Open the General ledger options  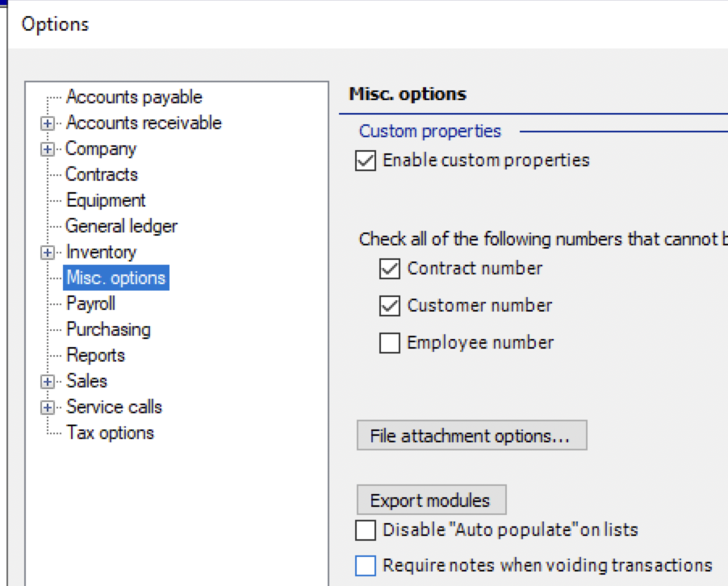(x=121, y=226)
